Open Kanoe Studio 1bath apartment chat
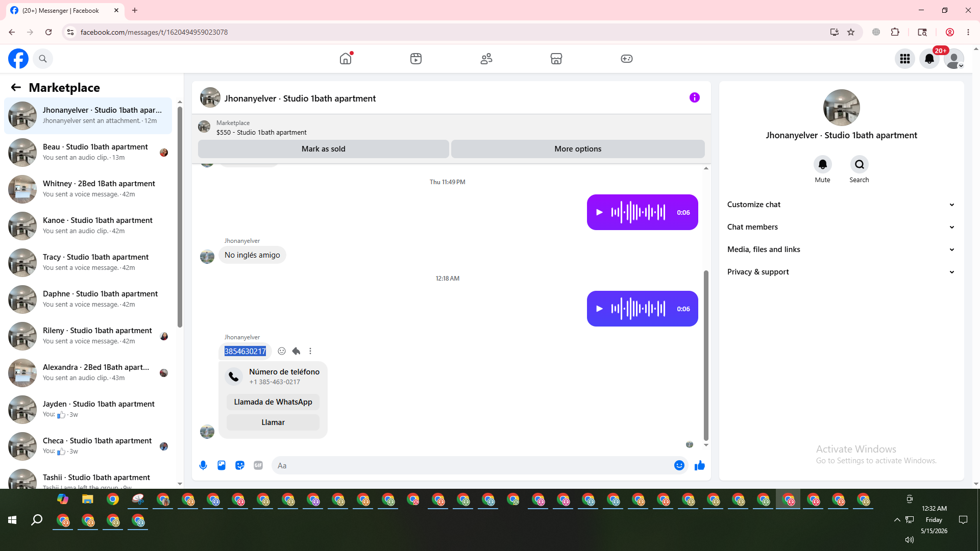This screenshot has width=980, height=551. pyautogui.click(x=88, y=226)
